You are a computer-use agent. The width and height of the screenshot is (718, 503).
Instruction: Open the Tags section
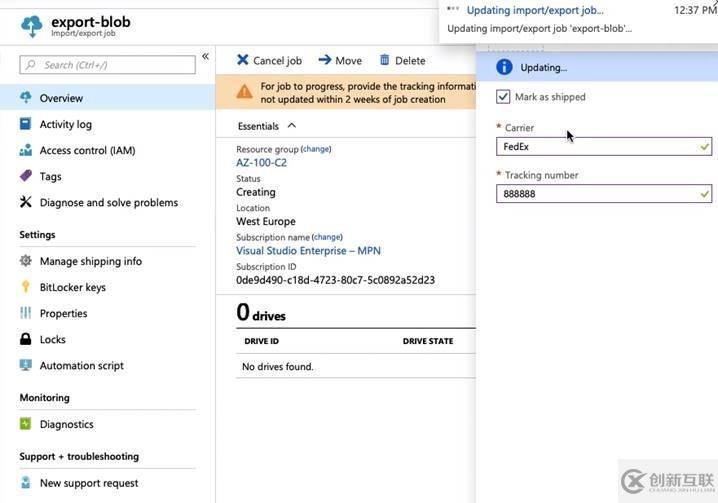[x=50, y=176]
